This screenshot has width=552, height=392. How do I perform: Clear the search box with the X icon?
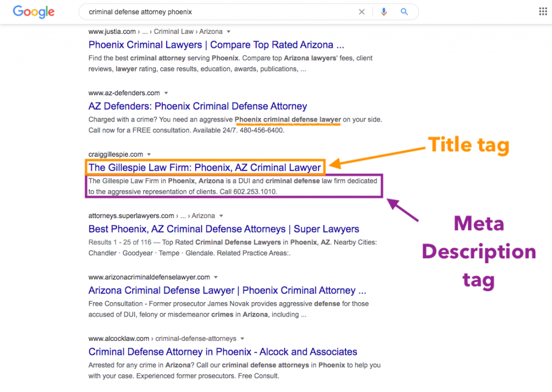click(x=362, y=12)
